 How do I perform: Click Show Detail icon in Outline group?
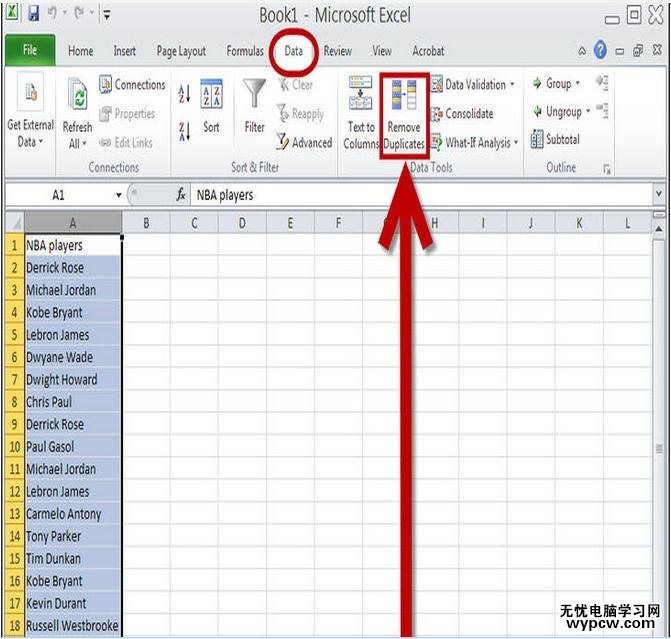[x=603, y=83]
